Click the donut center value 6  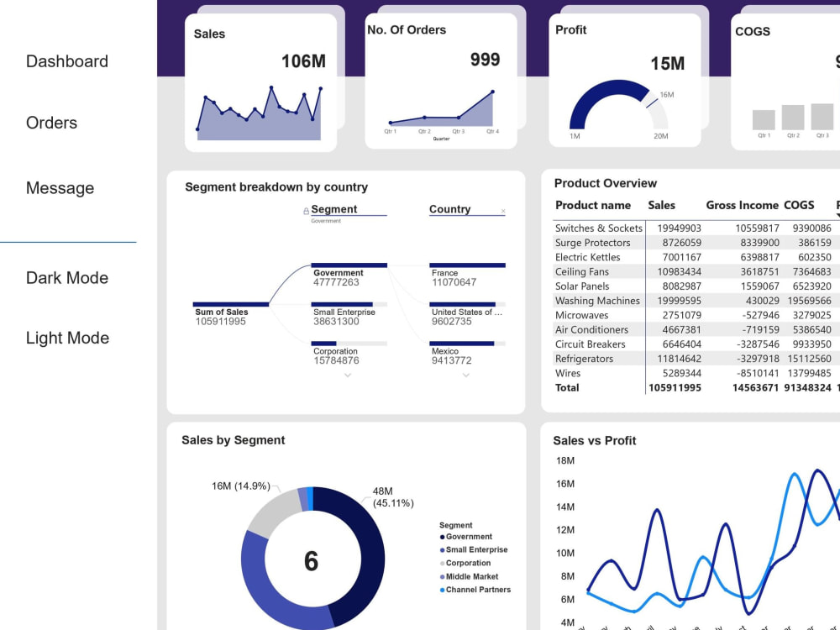(x=312, y=561)
